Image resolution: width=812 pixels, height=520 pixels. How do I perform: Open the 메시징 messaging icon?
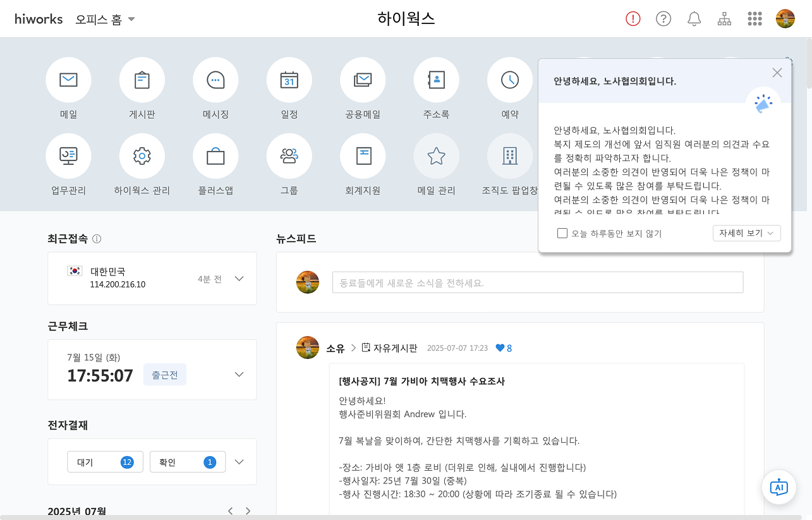215,80
